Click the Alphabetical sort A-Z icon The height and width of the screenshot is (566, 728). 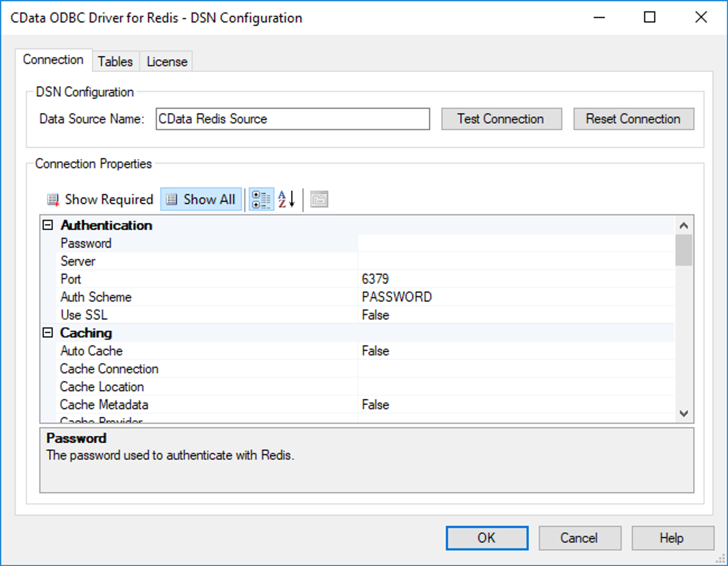click(x=286, y=199)
